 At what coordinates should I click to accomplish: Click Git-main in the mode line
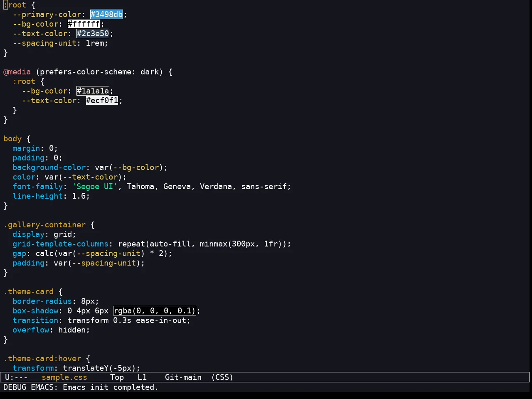(183, 377)
